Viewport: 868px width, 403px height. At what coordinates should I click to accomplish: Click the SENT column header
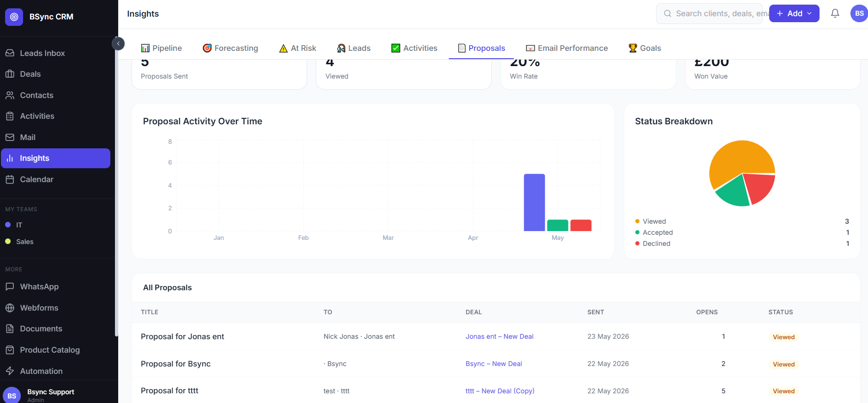pyautogui.click(x=596, y=312)
